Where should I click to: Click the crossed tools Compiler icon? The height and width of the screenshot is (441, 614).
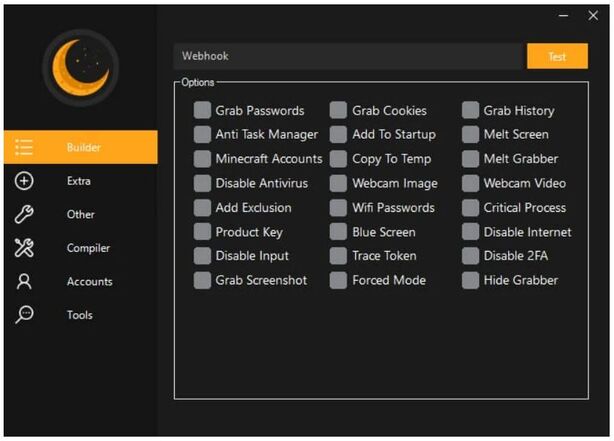(x=24, y=248)
